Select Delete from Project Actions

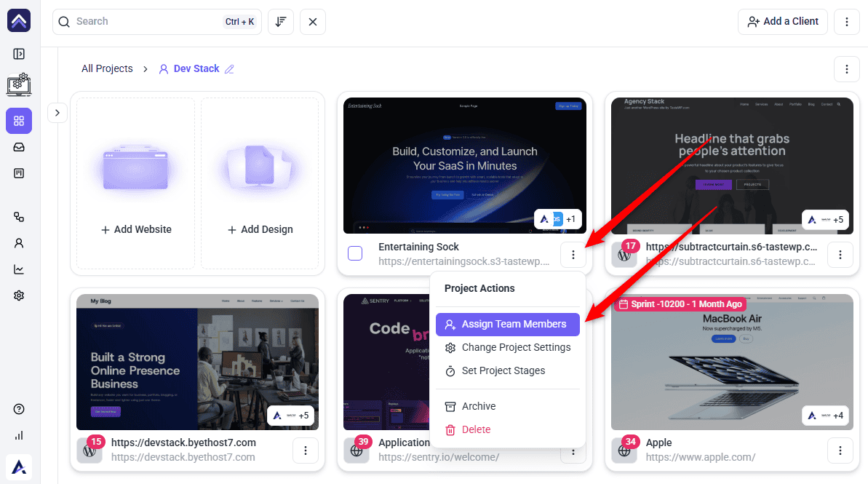point(508,429)
